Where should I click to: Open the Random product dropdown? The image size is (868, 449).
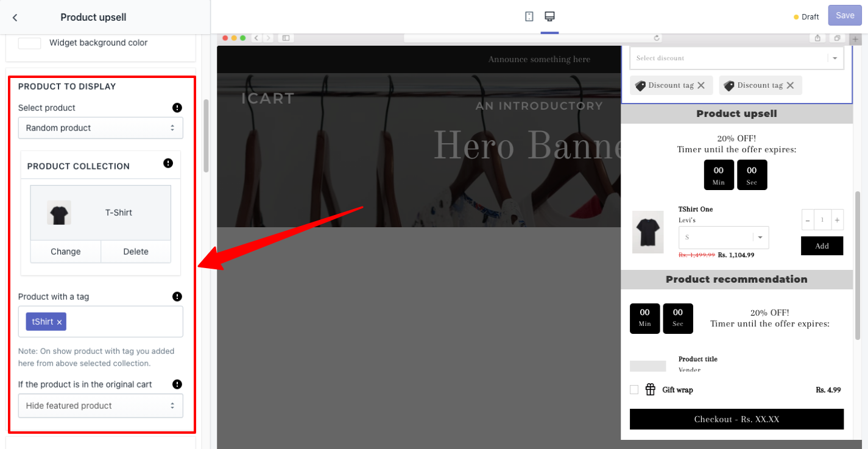pyautogui.click(x=101, y=128)
